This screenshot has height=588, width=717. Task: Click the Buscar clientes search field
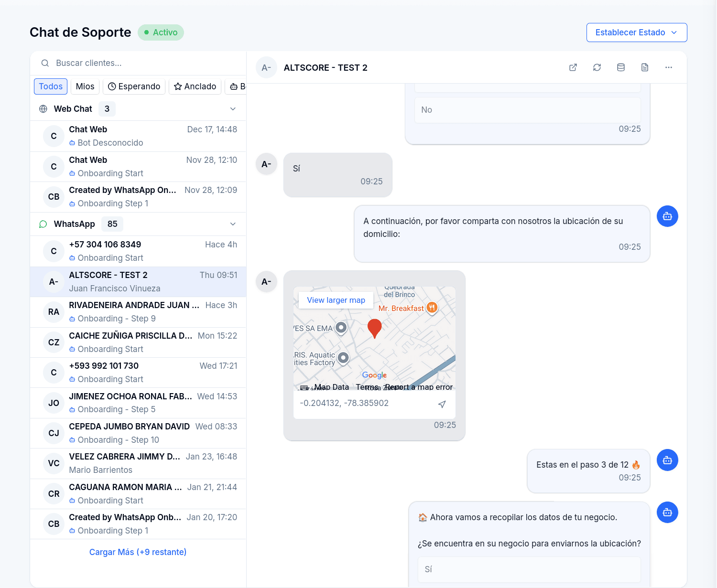point(138,63)
